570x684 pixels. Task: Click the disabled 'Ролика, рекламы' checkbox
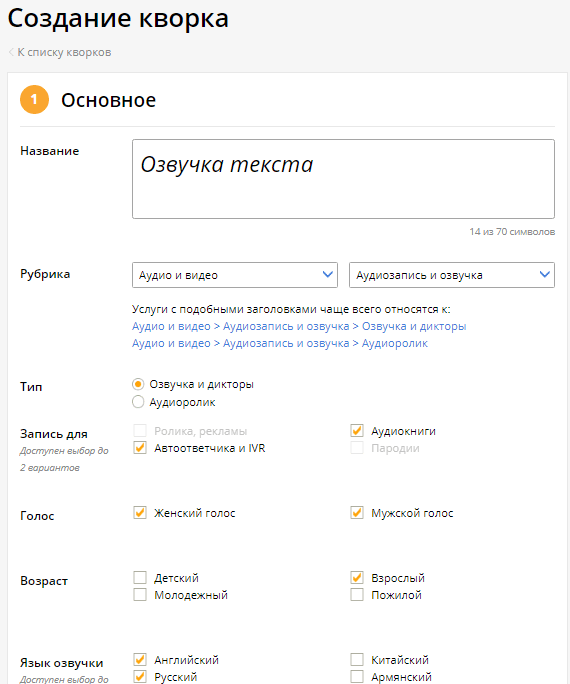tap(140, 431)
